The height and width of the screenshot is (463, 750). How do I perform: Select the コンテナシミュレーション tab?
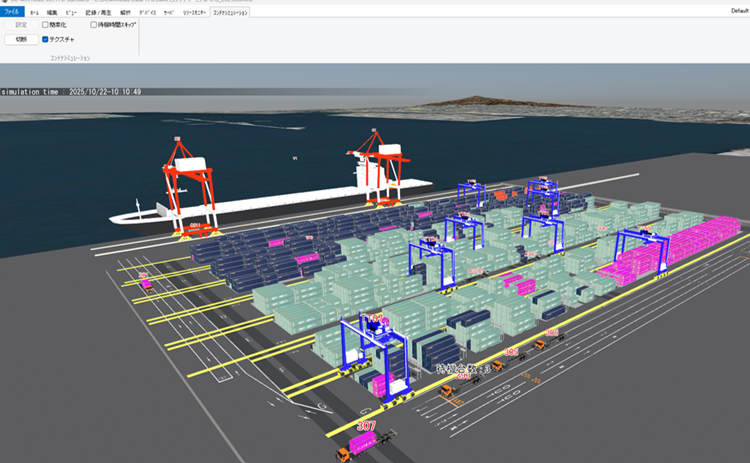click(x=232, y=11)
